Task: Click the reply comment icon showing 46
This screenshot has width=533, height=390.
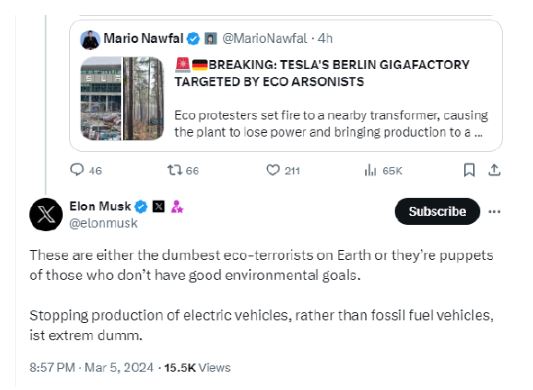Action: pyautogui.click(x=77, y=170)
